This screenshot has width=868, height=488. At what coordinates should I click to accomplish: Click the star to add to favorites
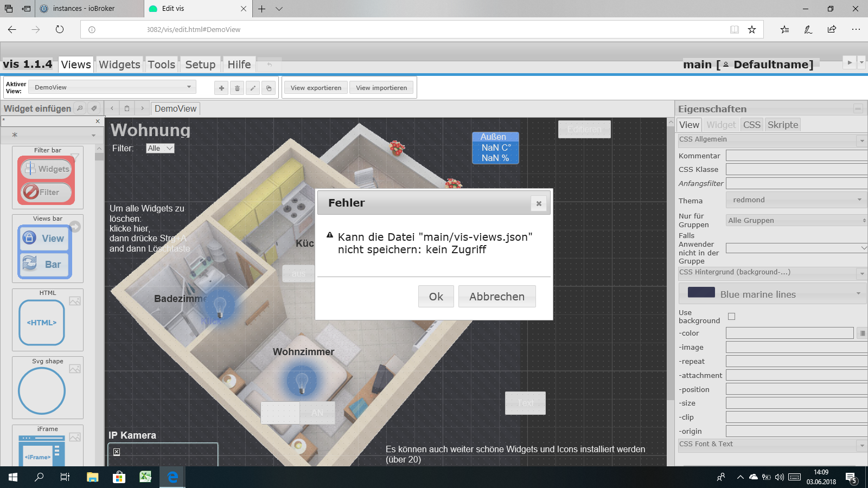[752, 29]
